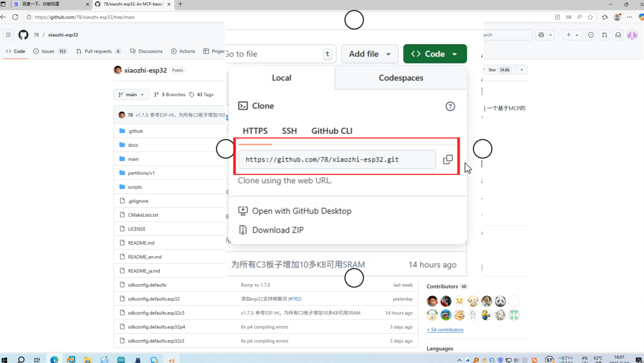Image resolution: width=644 pixels, height=363 pixels.
Task: Open the Pull requests repository tab
Action: pos(98,51)
